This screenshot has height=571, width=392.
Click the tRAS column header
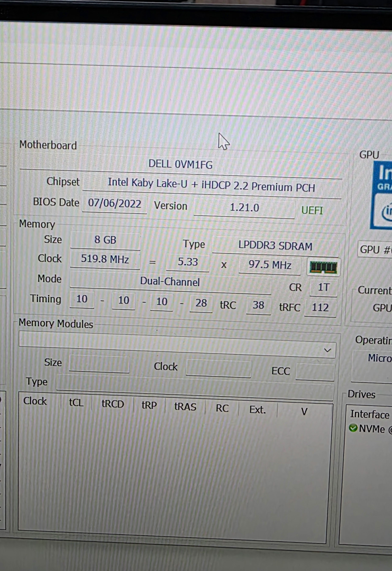pos(185,407)
